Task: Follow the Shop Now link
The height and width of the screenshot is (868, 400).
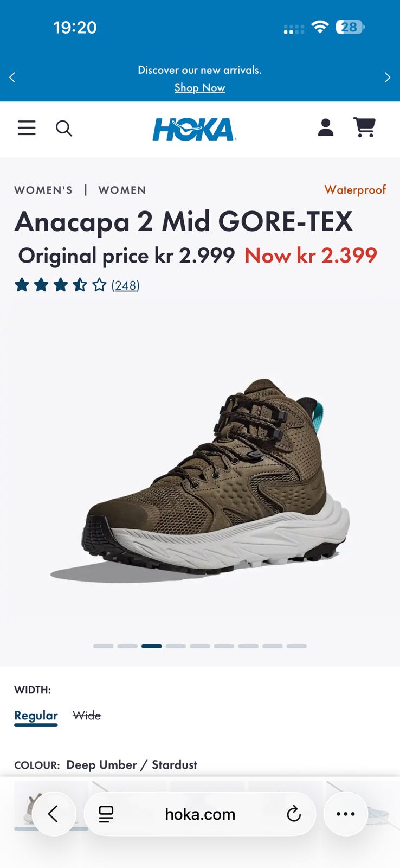Action: [199, 87]
